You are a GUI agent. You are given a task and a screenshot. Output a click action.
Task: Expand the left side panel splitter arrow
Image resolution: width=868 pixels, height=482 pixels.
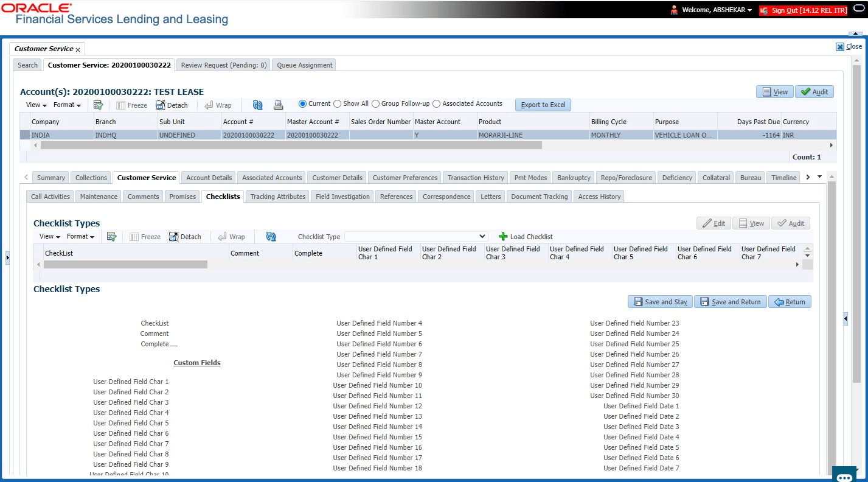tap(7, 258)
